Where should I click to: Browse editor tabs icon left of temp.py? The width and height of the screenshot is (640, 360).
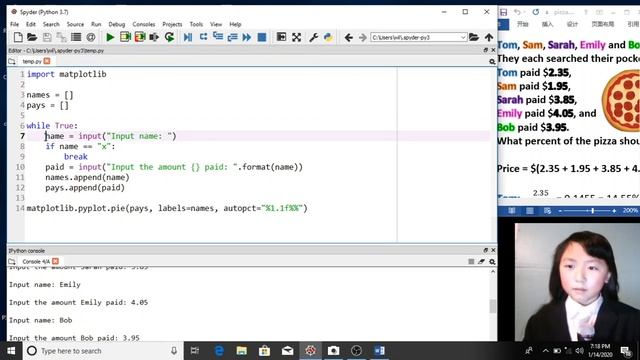pos(12,62)
